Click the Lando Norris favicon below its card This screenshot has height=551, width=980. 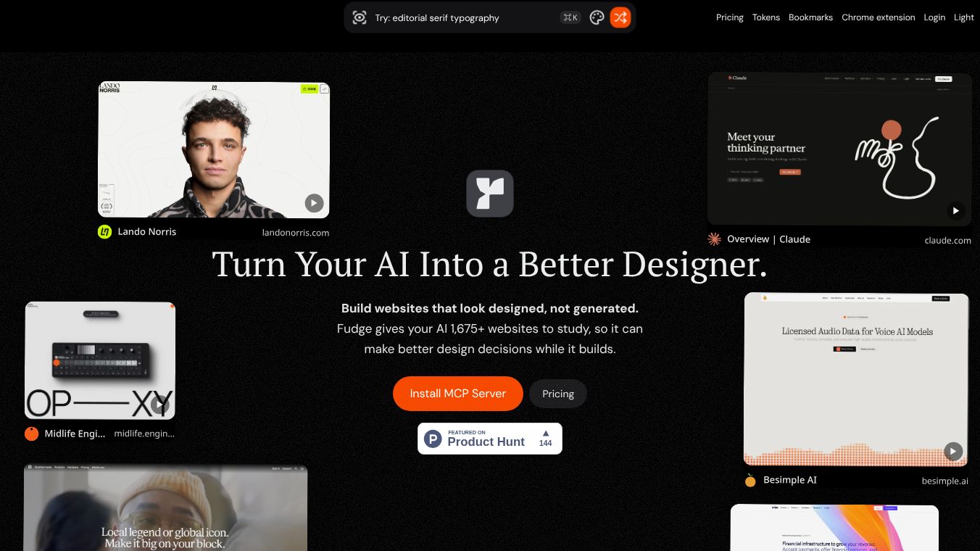coord(104,232)
